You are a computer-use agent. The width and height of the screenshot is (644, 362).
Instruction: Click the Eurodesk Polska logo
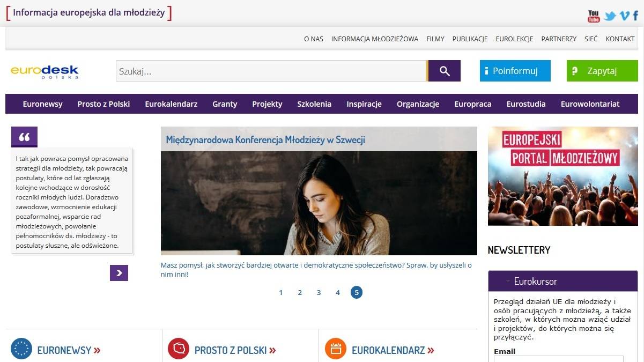(x=45, y=71)
